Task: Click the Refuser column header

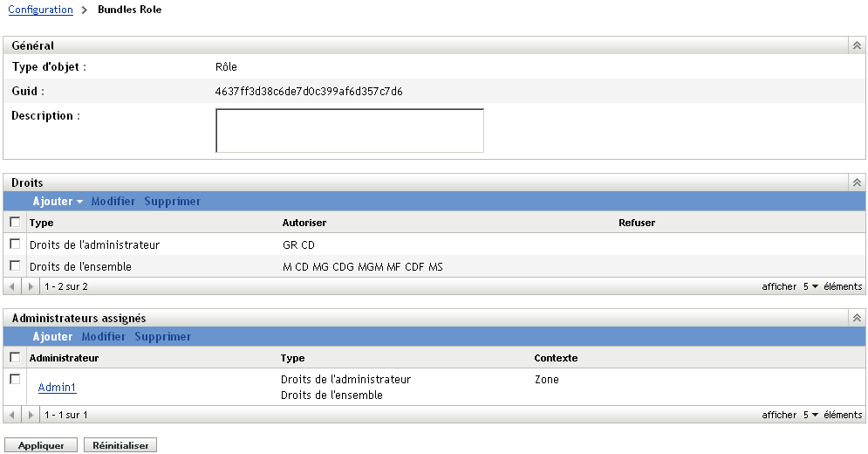Action: click(x=637, y=223)
